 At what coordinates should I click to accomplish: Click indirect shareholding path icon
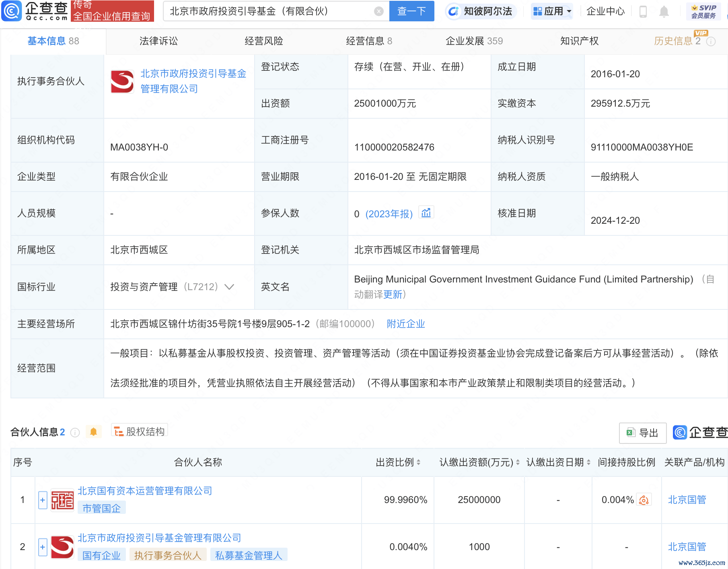[644, 500]
